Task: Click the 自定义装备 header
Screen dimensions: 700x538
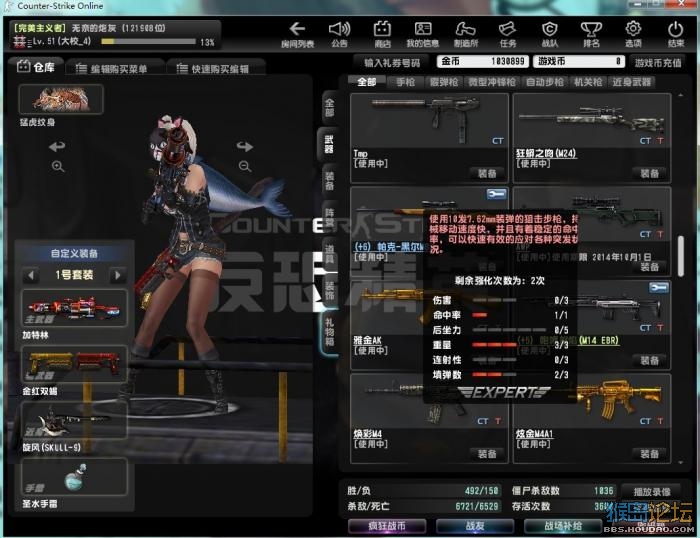Action: point(75,254)
